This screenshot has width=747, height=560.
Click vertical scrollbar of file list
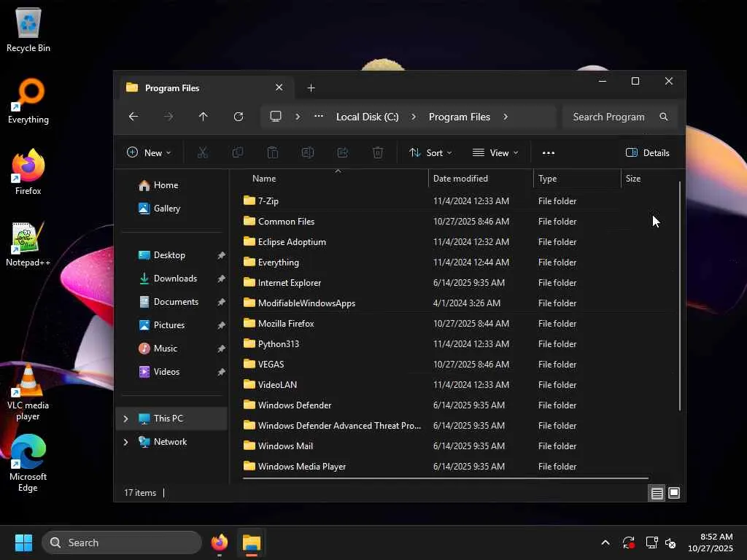tap(680, 295)
